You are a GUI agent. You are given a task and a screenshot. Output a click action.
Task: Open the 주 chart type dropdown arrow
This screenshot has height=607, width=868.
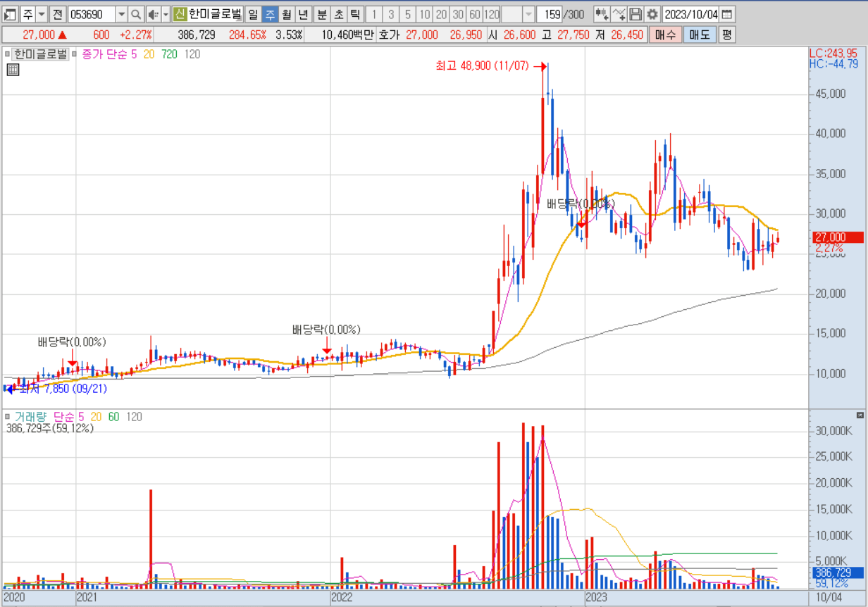click(x=42, y=14)
